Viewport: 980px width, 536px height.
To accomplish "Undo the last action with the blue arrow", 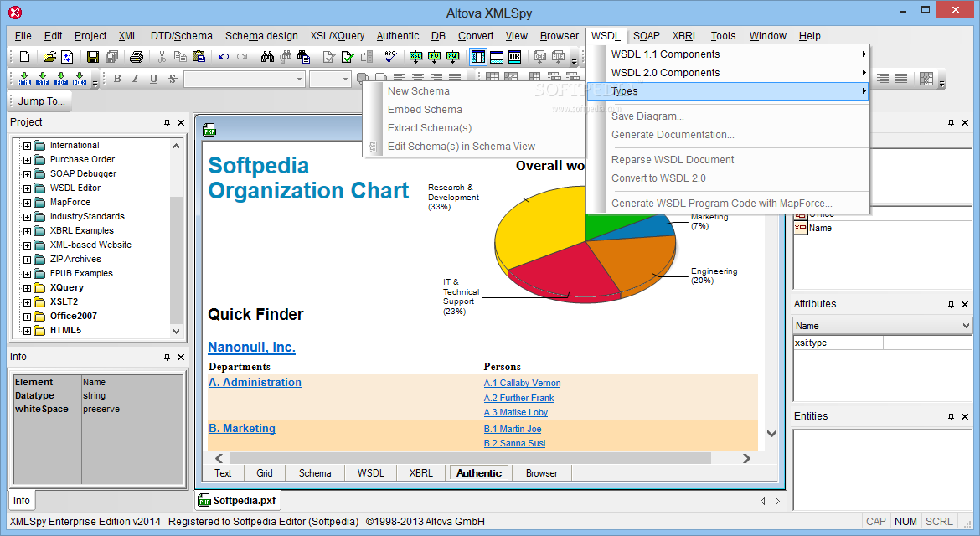I will click(x=224, y=57).
